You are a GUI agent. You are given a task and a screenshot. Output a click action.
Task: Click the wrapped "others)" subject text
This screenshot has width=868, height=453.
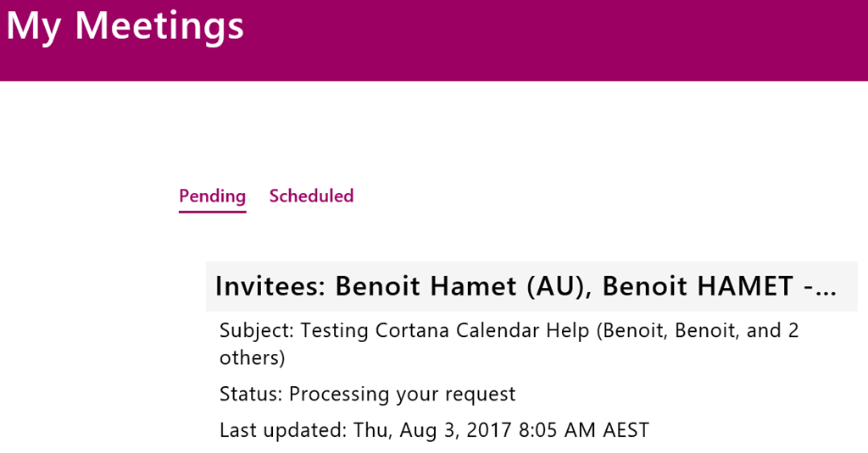coord(252,357)
